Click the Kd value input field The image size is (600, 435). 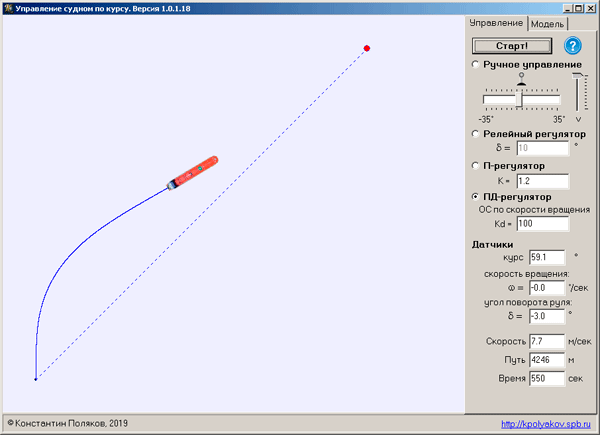(542, 224)
